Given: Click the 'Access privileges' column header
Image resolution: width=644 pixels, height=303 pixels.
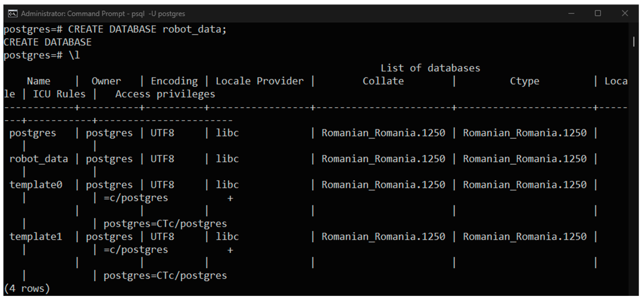Looking at the screenshot, I should pyautogui.click(x=165, y=94).
